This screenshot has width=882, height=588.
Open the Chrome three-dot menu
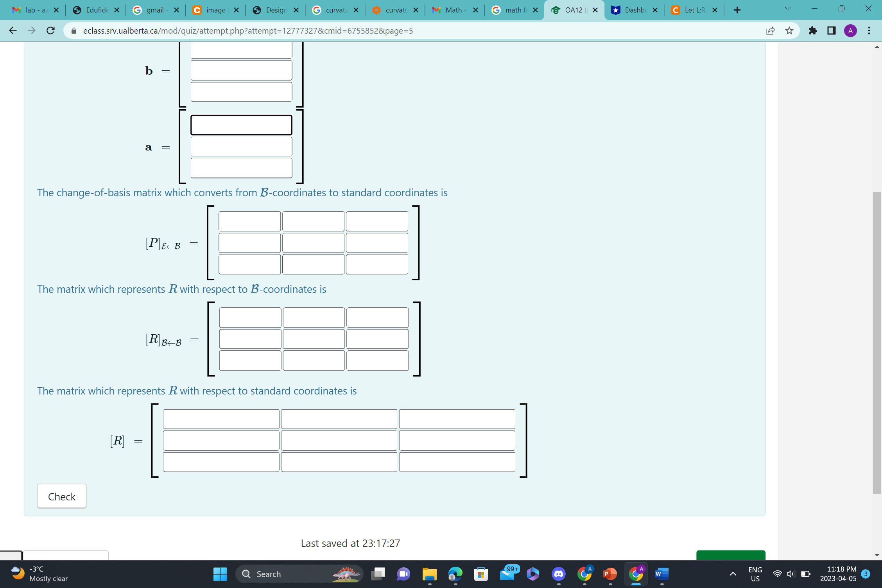coord(869,30)
